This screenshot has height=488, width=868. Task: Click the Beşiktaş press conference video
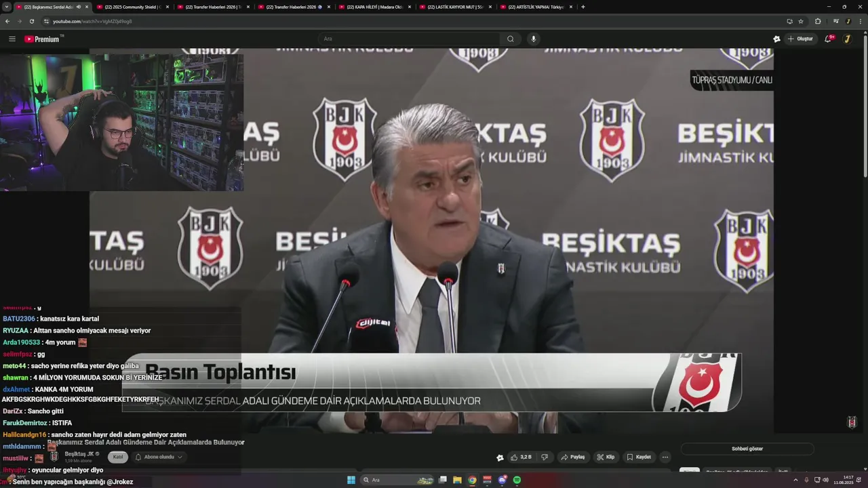431,241
